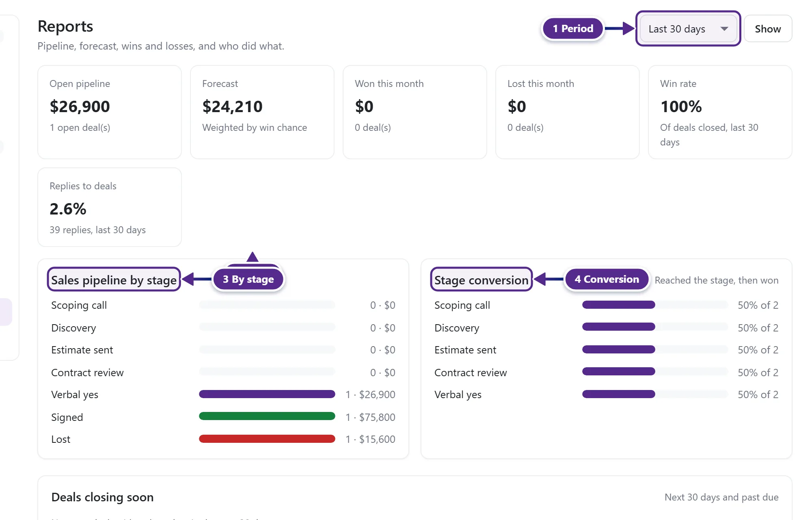
Task: Click the Discovery empty pipeline bar
Action: 267,327
